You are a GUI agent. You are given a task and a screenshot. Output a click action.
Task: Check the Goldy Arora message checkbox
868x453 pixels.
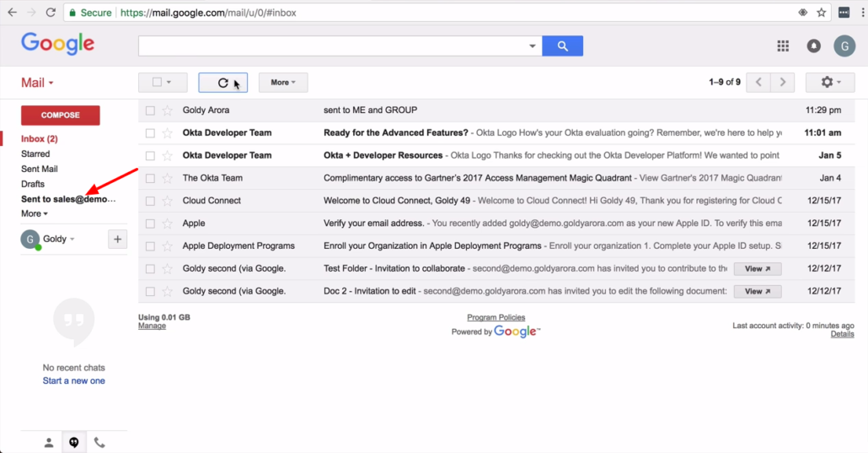click(150, 111)
